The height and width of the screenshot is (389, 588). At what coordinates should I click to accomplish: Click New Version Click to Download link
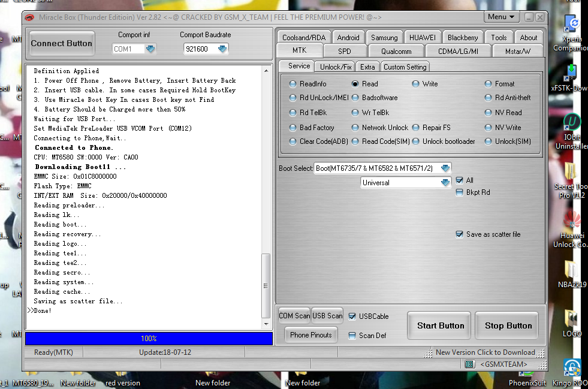coord(486,352)
